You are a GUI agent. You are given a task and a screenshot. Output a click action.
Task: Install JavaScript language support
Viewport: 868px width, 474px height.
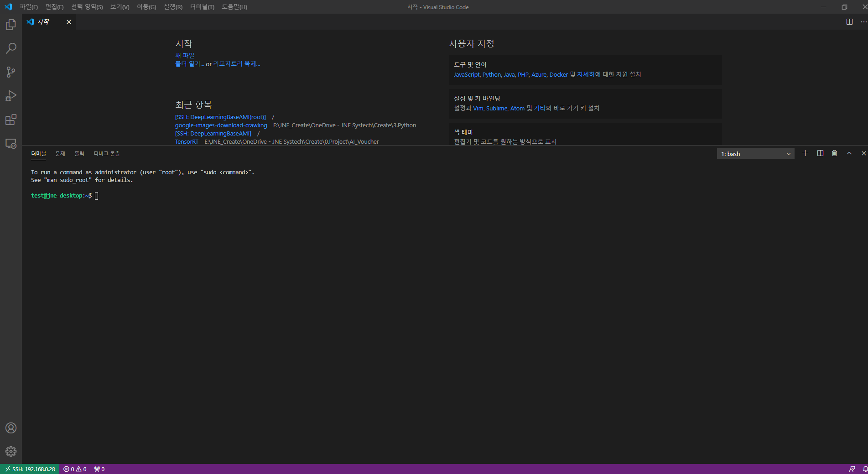[466, 75]
